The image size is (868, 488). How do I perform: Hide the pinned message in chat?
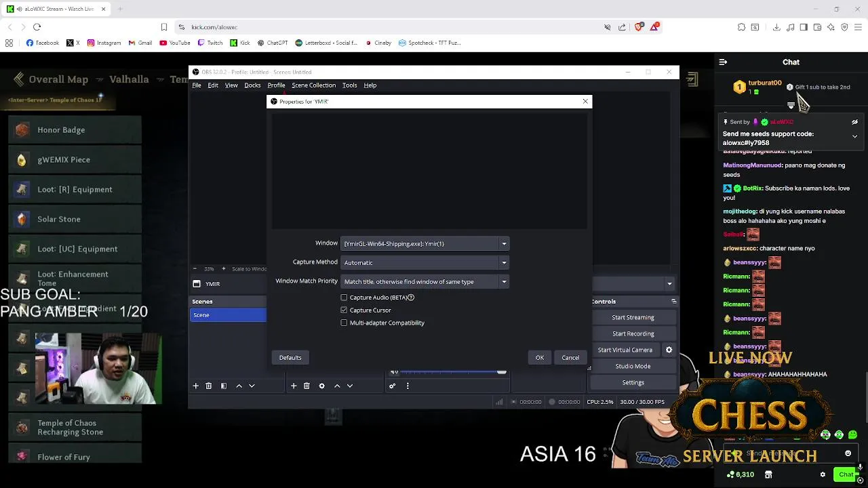854,122
